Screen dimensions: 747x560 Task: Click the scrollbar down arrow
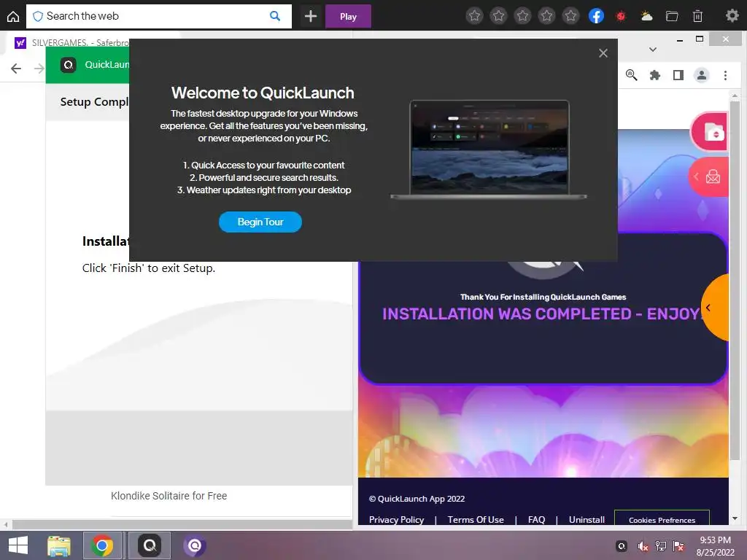coord(735,518)
